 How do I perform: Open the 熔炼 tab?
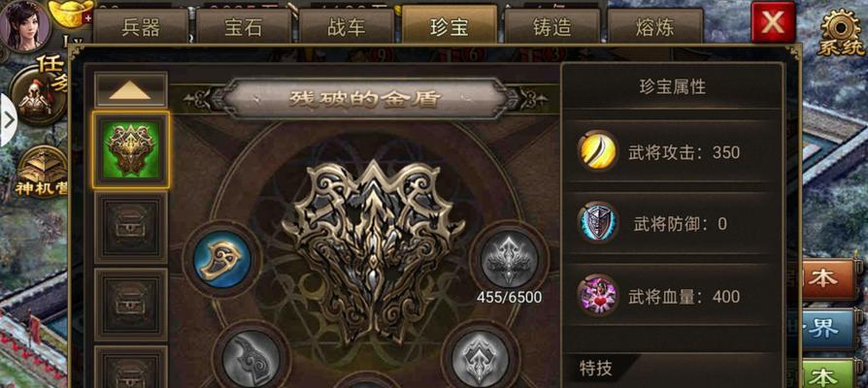[654, 26]
